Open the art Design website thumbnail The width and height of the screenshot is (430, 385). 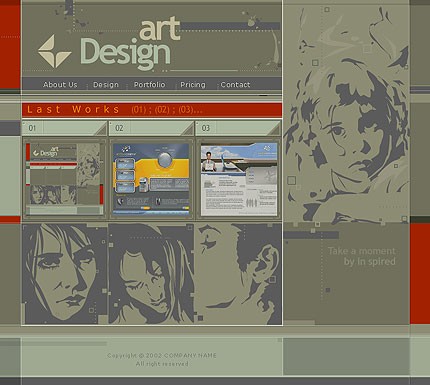pyautogui.click(x=65, y=179)
